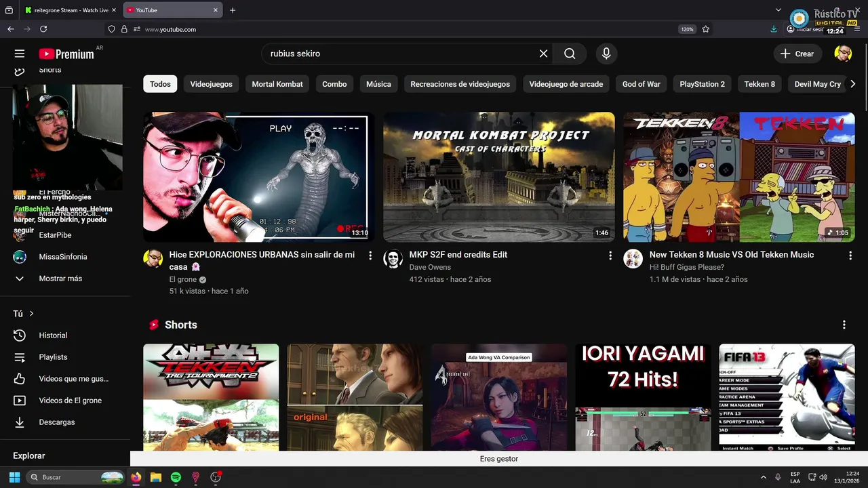This screenshot has width=868, height=488.
Task: View site padlock security information
Action: 124,29
